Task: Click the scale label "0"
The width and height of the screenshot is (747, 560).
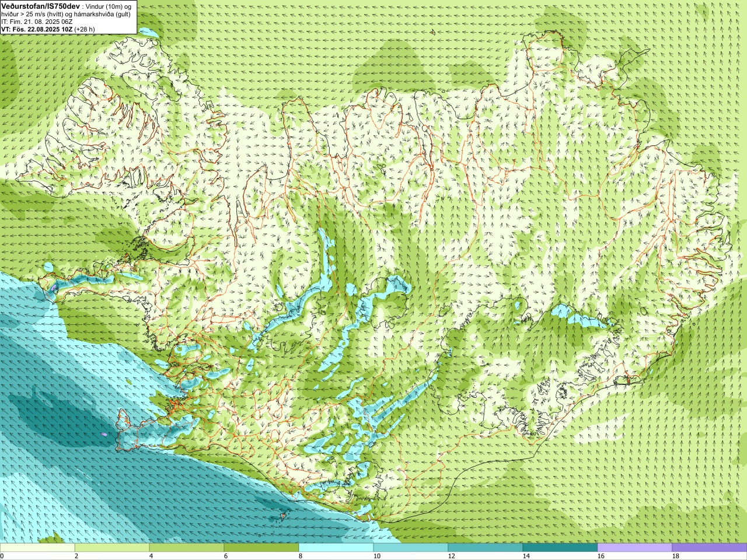Action: click(x=2, y=556)
